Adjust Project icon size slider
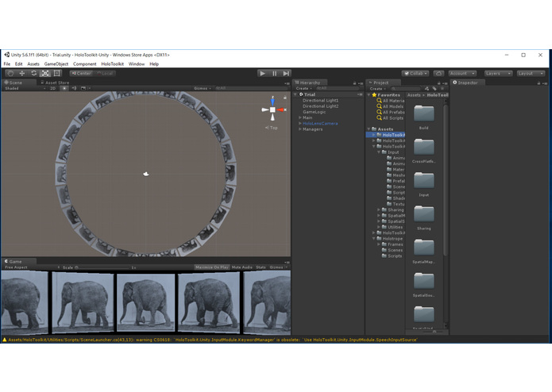Image resolution: width=552 pixels, height=392 pixels. tap(433, 332)
